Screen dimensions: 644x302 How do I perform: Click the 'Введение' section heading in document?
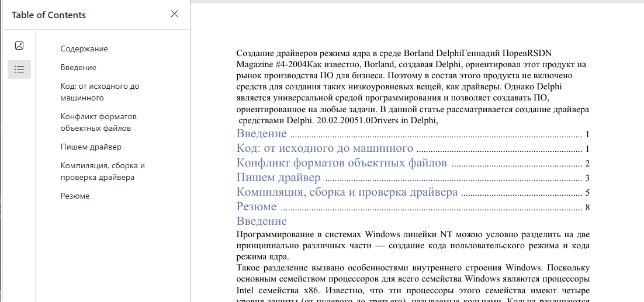[x=261, y=221]
